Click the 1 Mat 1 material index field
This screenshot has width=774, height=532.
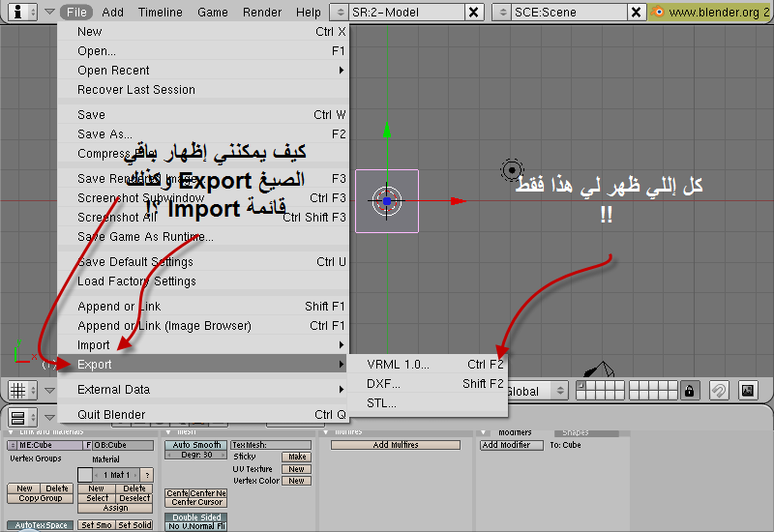click(x=117, y=475)
